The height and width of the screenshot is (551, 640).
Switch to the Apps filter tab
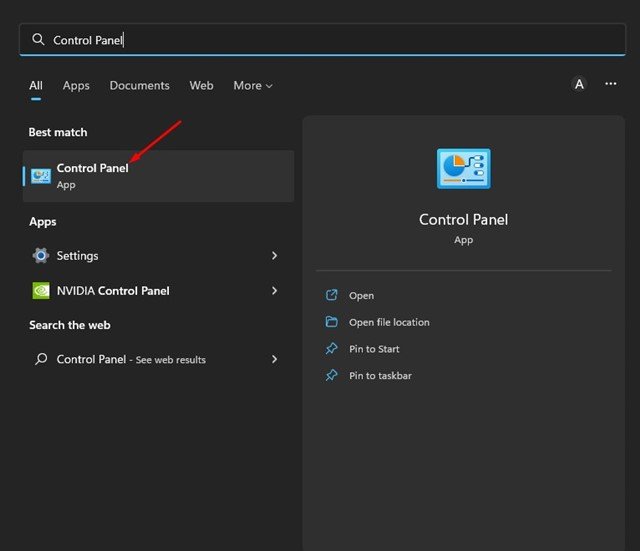point(76,86)
